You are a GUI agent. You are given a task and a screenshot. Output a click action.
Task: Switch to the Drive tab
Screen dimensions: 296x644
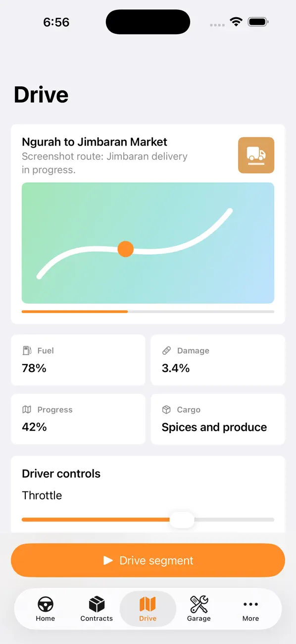(148, 609)
